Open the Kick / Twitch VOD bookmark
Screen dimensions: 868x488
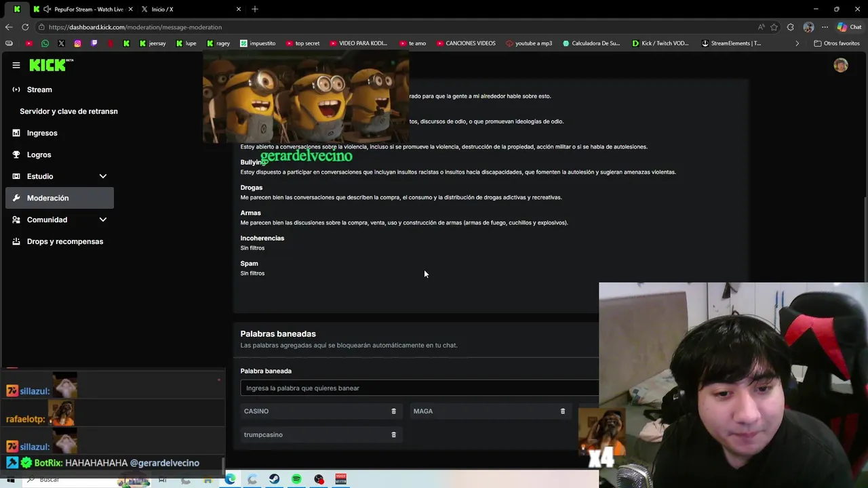coord(660,43)
